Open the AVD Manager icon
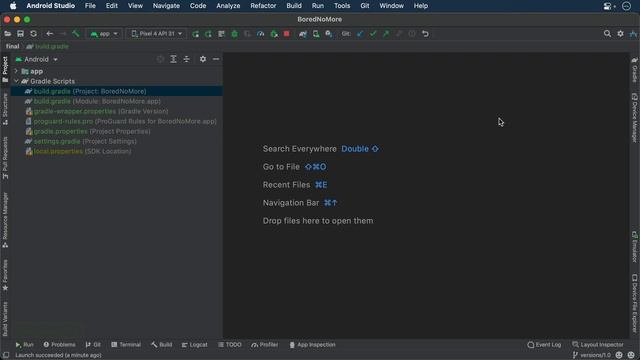 click(316, 34)
